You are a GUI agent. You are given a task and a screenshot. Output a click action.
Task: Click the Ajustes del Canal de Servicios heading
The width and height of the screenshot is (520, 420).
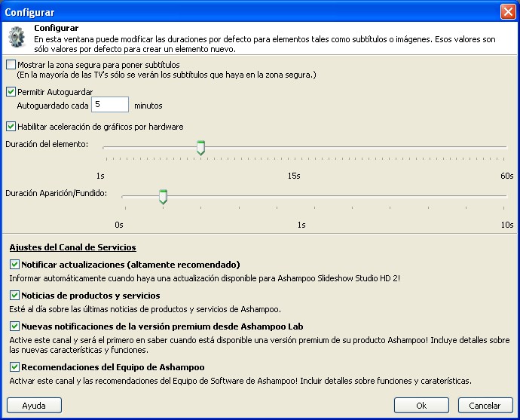[72, 247]
